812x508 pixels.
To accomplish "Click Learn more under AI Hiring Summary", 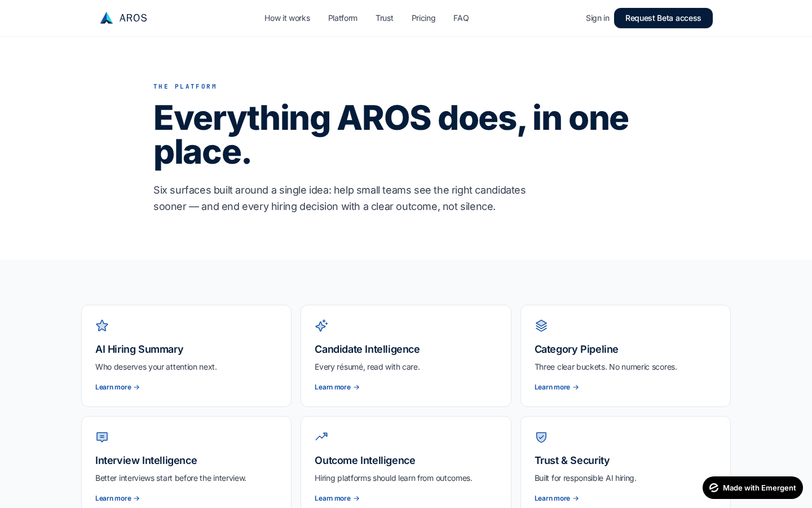I will (117, 387).
